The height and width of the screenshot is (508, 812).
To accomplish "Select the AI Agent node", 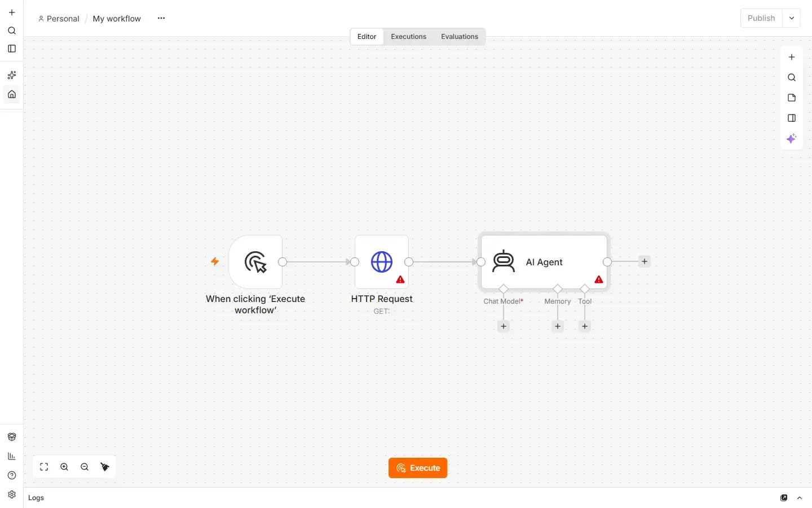I will 544,262.
